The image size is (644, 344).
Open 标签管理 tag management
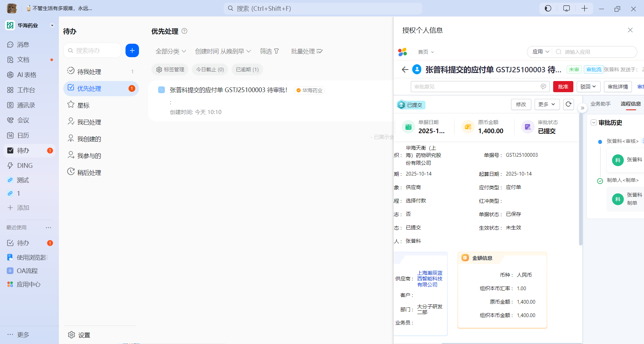170,70
